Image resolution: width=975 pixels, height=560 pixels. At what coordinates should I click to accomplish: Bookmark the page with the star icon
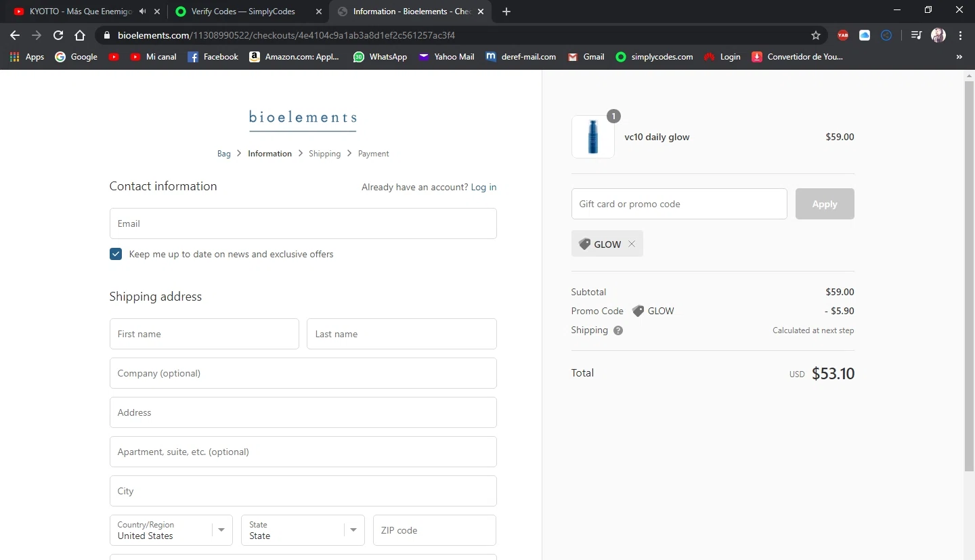(x=816, y=35)
